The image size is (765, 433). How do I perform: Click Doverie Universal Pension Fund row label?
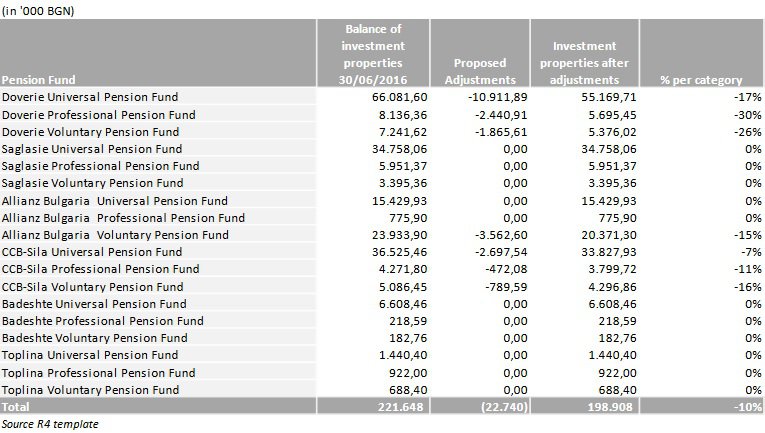[x=90, y=97]
